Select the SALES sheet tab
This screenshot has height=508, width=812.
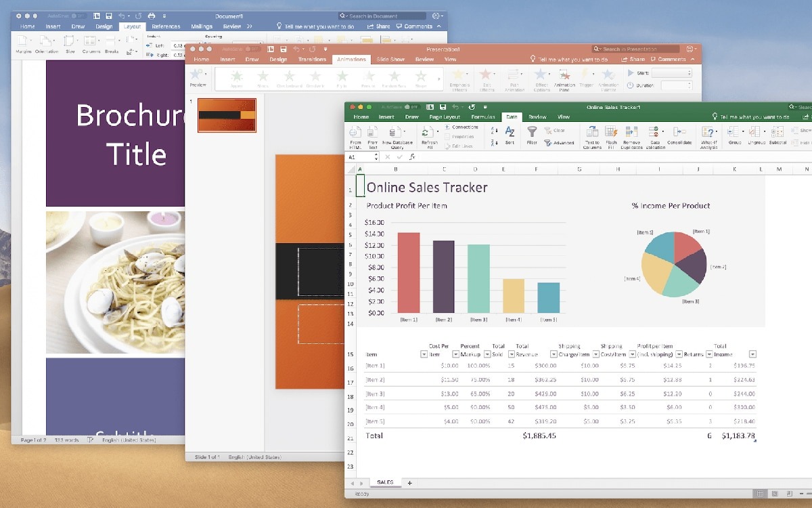point(385,482)
